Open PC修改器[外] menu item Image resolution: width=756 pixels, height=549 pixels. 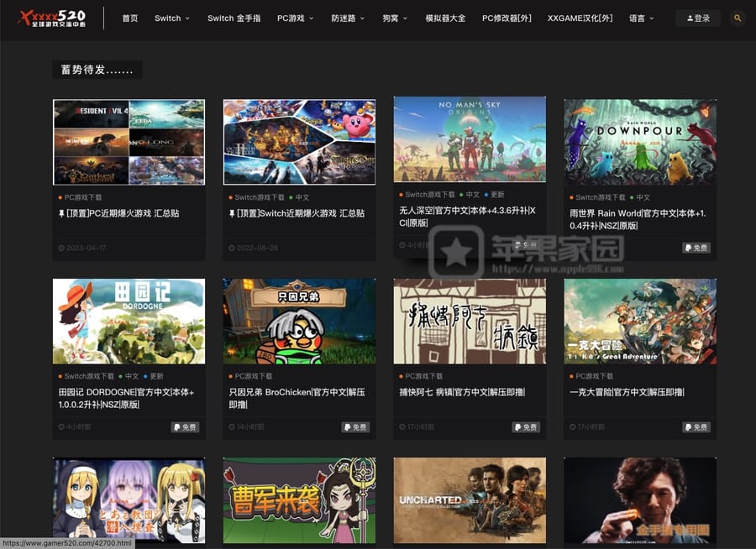507,18
